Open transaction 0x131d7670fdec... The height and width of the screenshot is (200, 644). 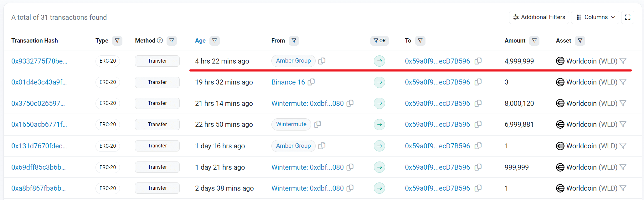(x=39, y=146)
